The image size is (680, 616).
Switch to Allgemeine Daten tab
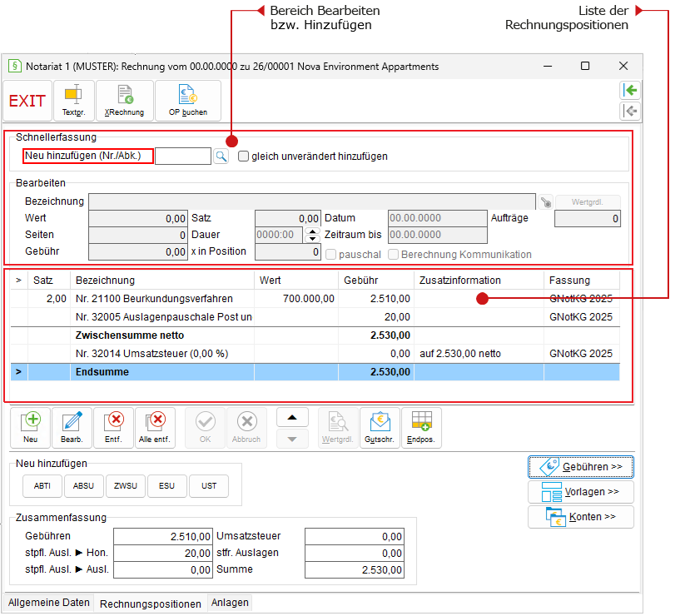(48, 603)
